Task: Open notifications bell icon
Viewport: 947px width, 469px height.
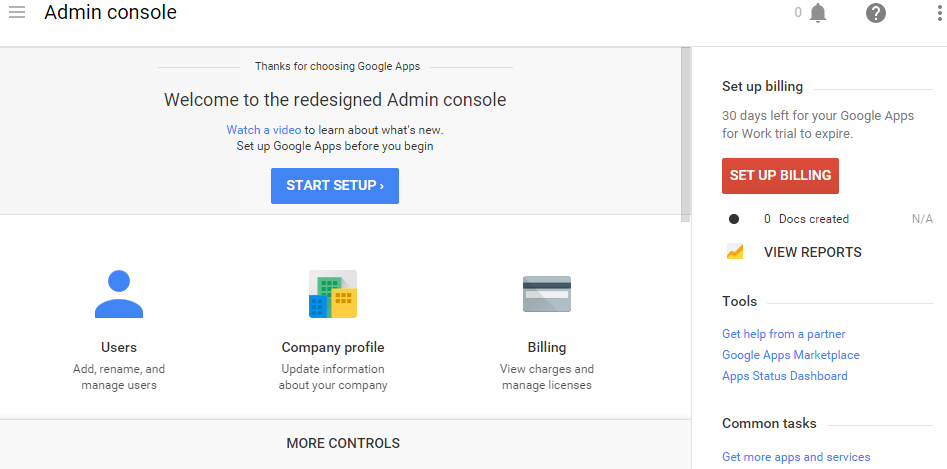Action: tap(818, 13)
